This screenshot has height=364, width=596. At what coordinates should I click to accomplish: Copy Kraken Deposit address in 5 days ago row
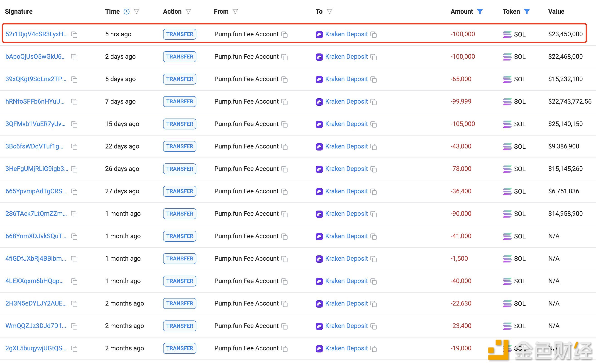[374, 80]
